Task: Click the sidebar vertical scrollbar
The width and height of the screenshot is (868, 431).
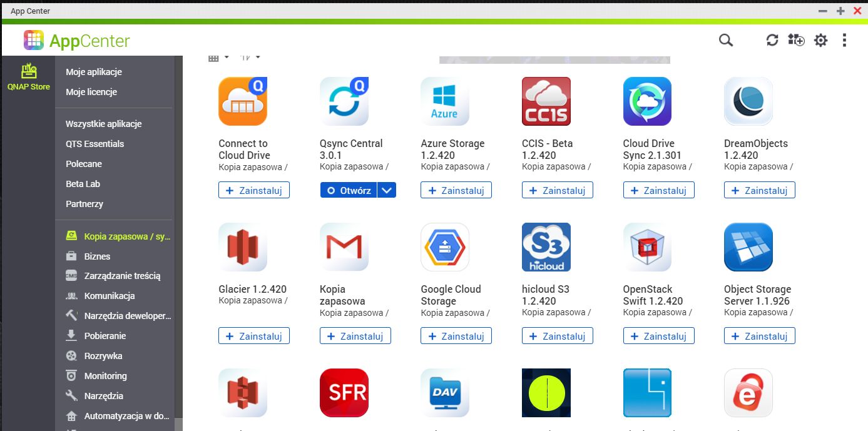Action: coord(178,243)
